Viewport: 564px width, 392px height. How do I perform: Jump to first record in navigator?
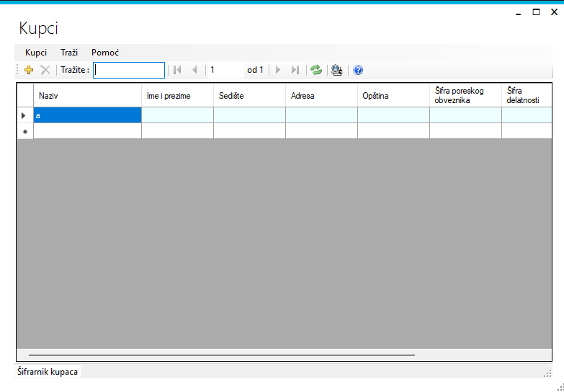tap(177, 70)
